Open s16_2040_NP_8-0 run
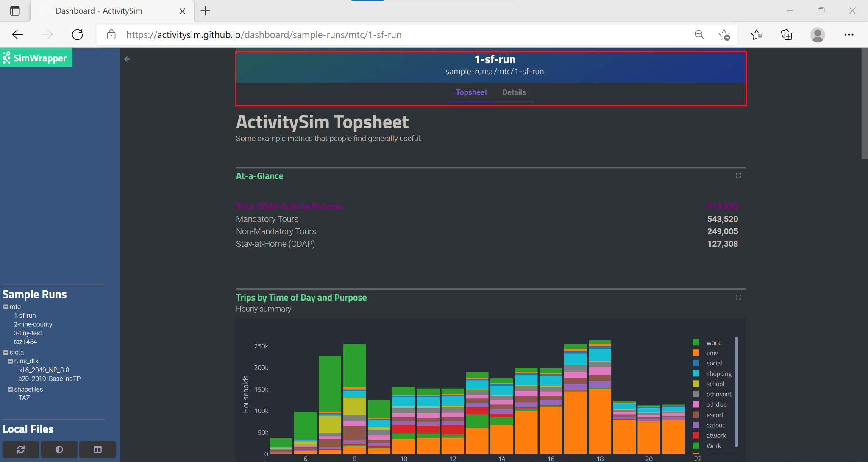868x462 pixels. (x=44, y=370)
